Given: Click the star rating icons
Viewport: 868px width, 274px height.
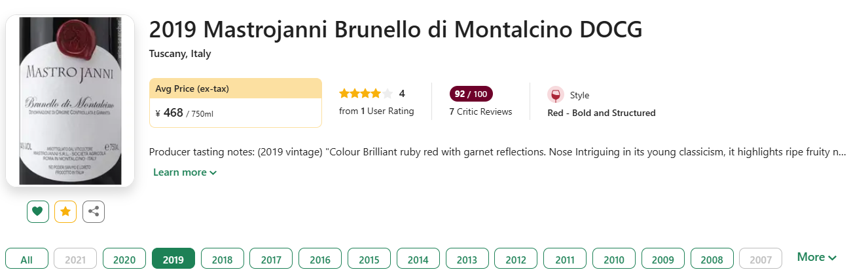Looking at the screenshot, I should [x=366, y=94].
